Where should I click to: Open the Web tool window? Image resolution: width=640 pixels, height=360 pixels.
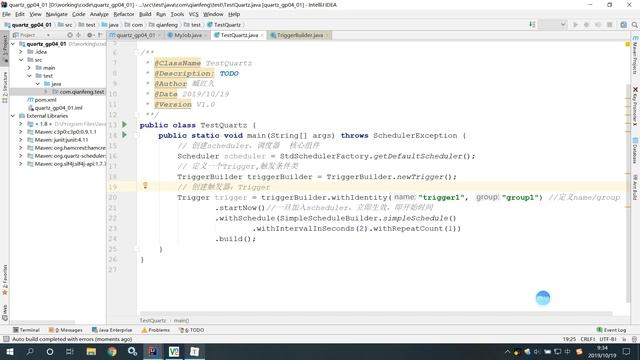point(5,312)
